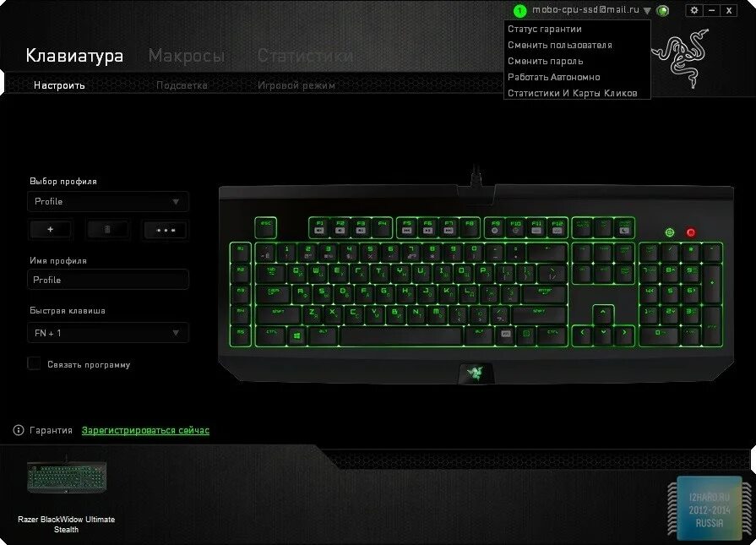The image size is (756, 545).
Task: Select Работать Автономно menu entry
Action: (x=554, y=77)
